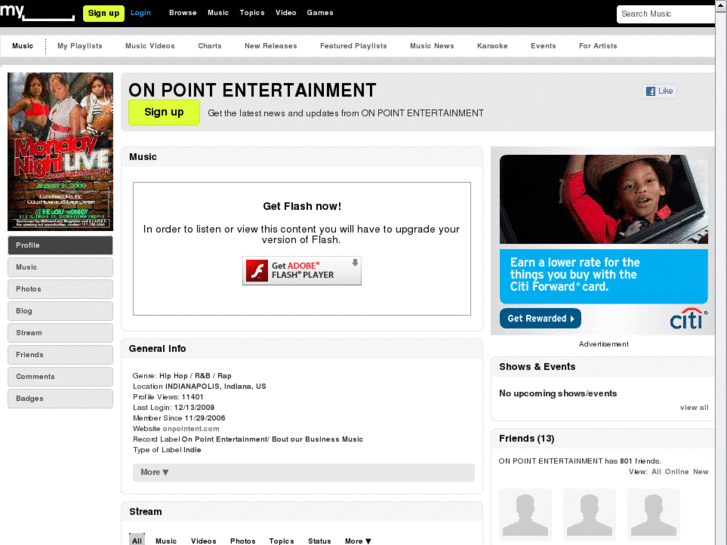Focus the Search Music field
727x545 pixels.
tap(666, 14)
